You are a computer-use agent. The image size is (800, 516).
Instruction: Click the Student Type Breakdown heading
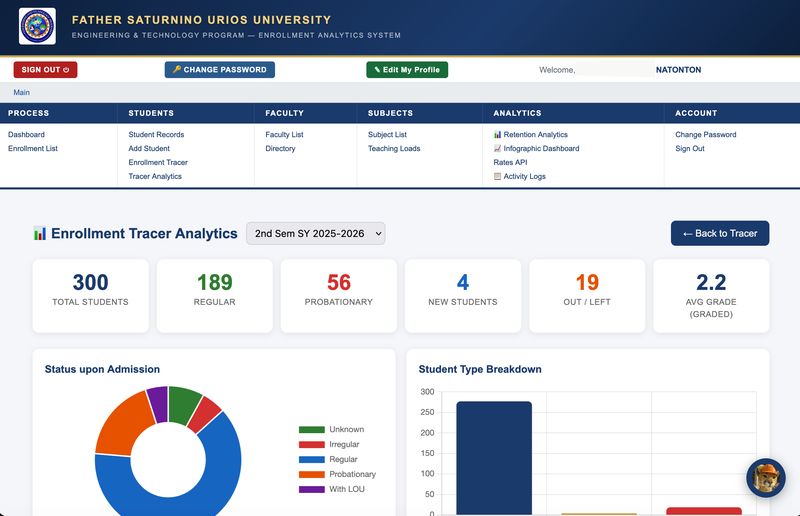(480, 369)
